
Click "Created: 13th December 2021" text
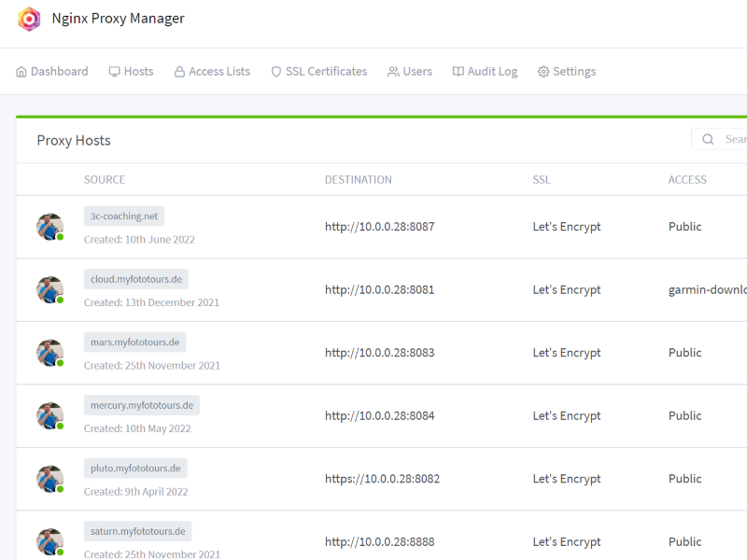coord(151,302)
